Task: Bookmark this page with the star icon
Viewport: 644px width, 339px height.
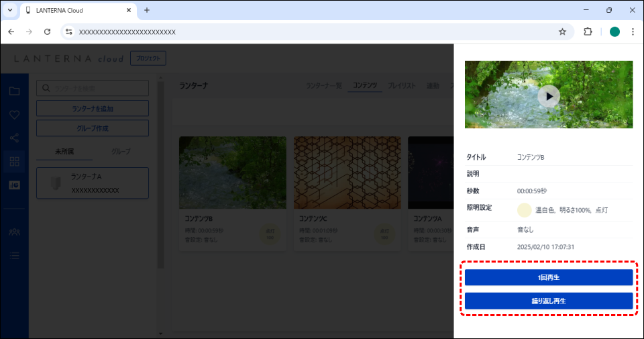Action: (x=562, y=32)
